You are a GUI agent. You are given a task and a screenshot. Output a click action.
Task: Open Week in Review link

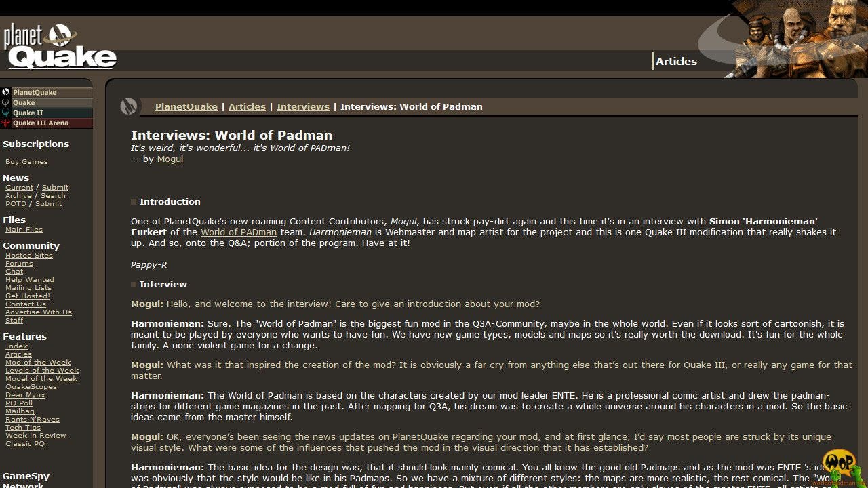35,435
